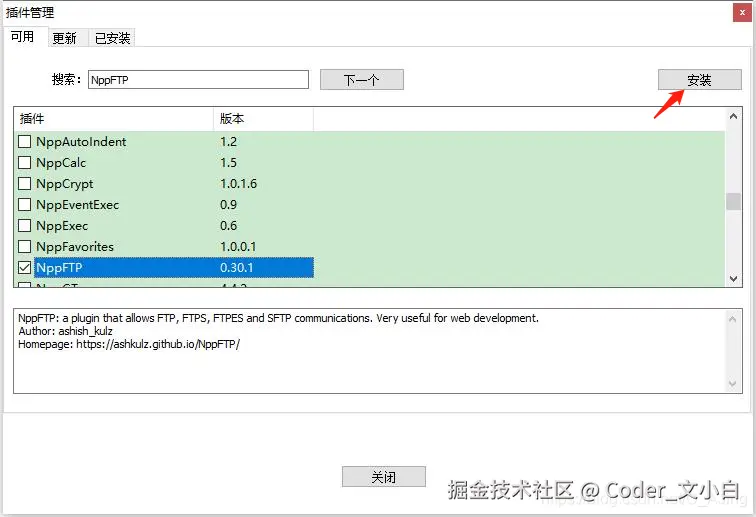Open the 已安装 tab

112,38
